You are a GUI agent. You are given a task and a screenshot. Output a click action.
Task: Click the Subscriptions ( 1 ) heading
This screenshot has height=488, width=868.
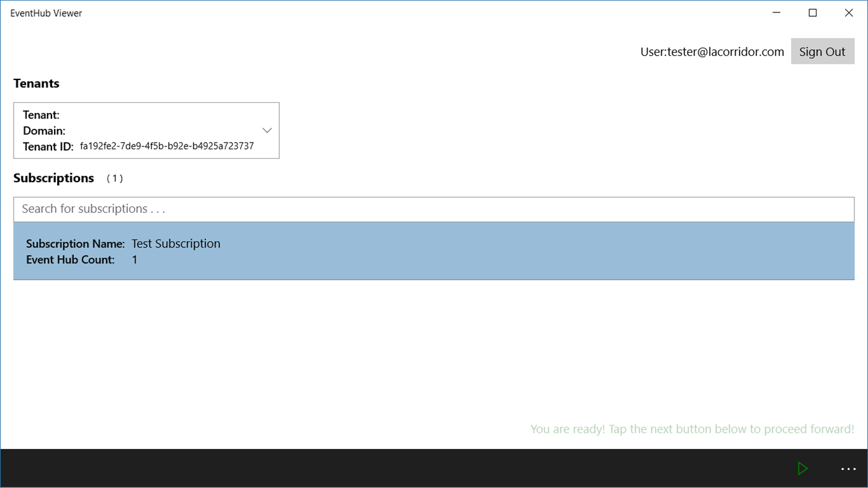point(53,178)
